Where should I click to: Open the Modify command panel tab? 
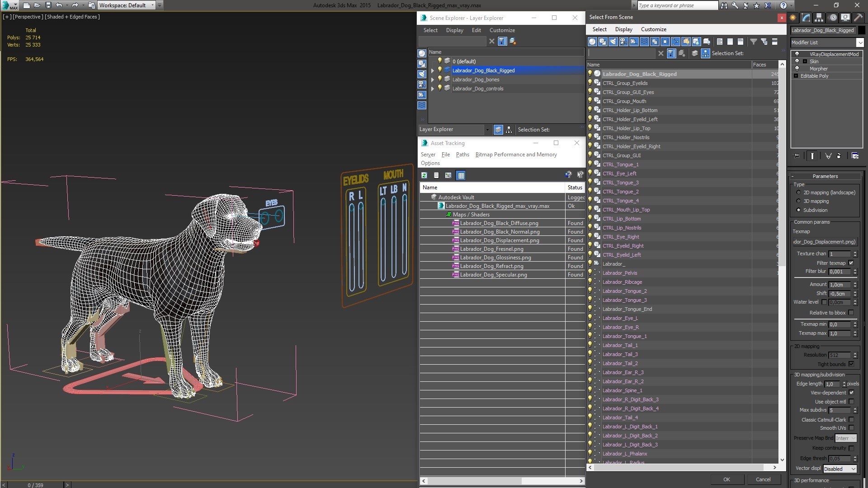[806, 17]
